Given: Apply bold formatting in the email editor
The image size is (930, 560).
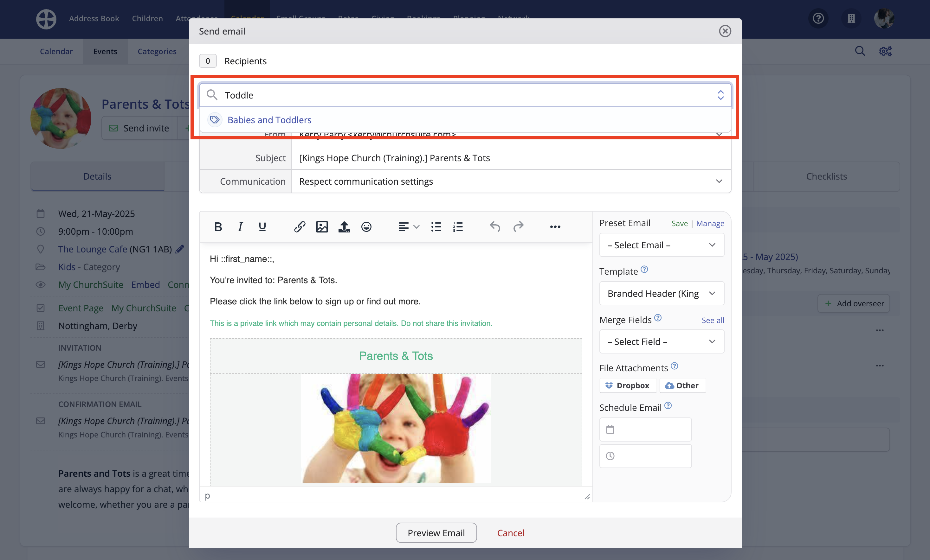Looking at the screenshot, I should 218,227.
